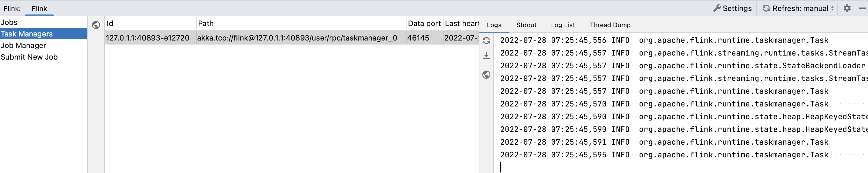Click globe icon beside the log panel
This screenshot has height=173, width=868.
click(486, 75)
